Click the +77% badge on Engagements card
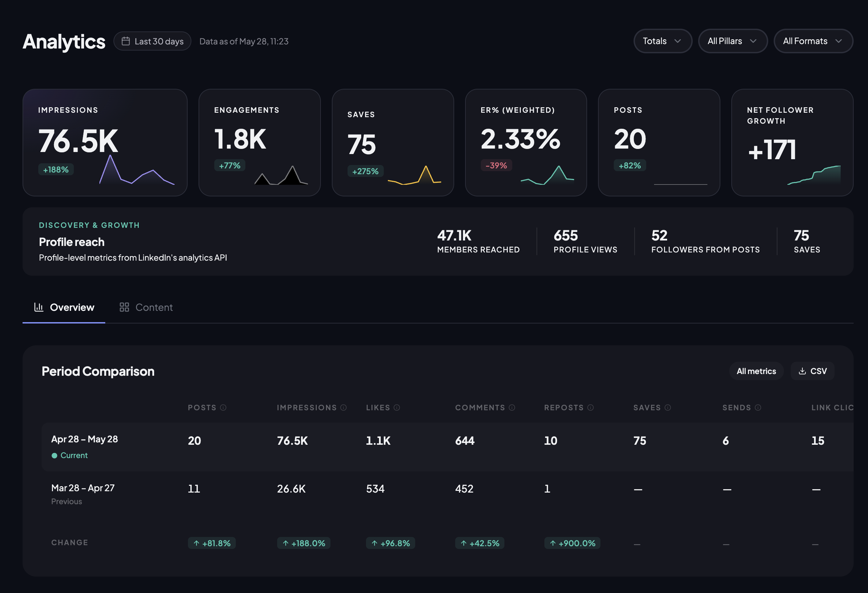Image resolution: width=868 pixels, height=593 pixels. [x=230, y=165]
